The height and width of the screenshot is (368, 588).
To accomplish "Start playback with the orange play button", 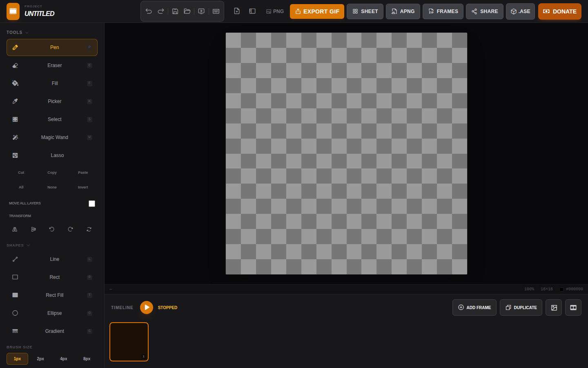I will (x=147, y=307).
